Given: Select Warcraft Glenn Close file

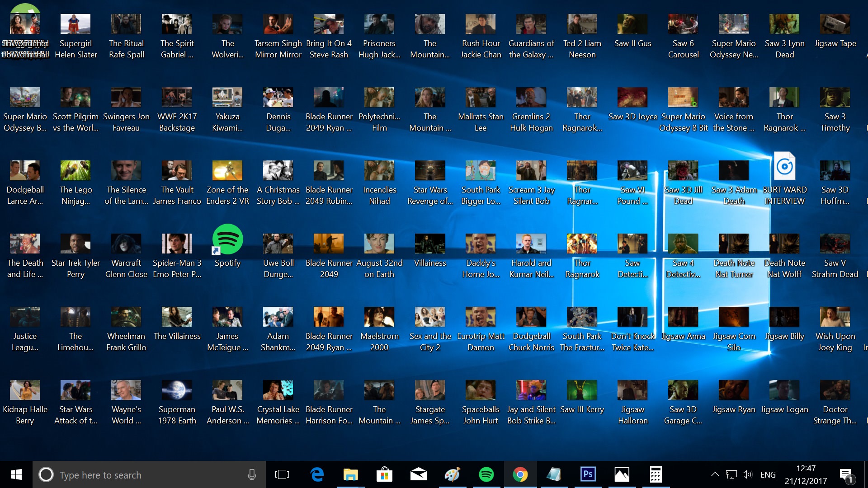Looking at the screenshot, I should click(x=126, y=257).
